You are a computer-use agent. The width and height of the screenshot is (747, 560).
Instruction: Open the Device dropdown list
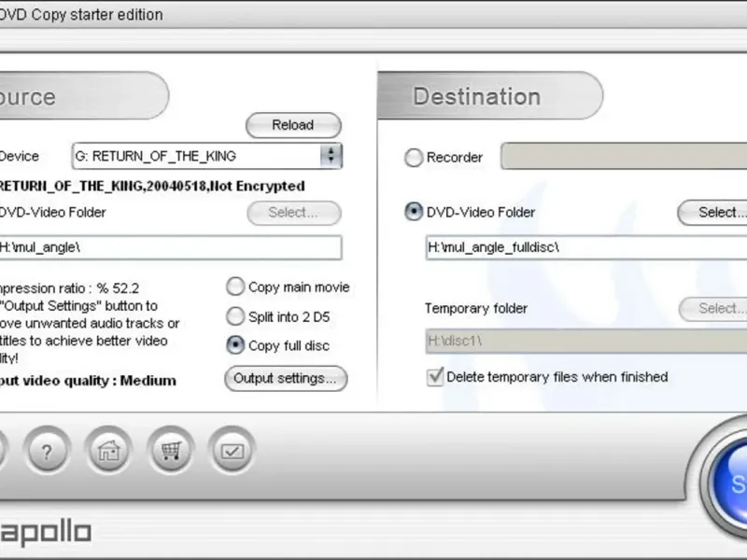(331, 156)
